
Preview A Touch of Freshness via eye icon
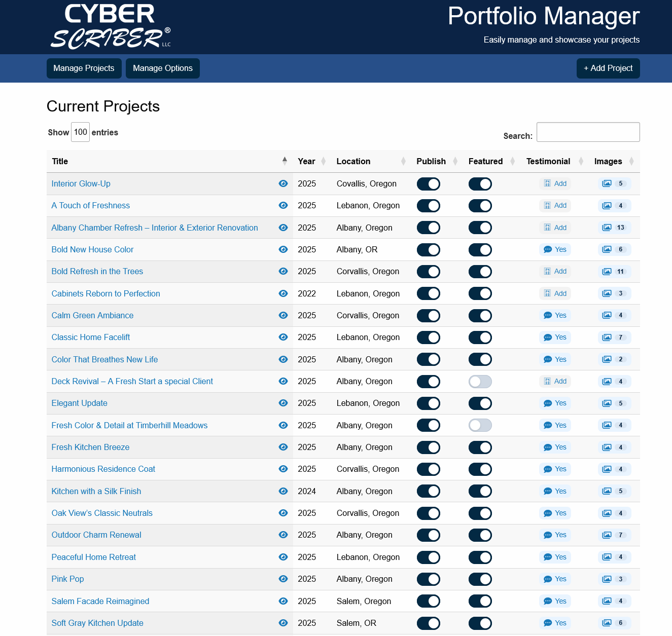tap(283, 205)
